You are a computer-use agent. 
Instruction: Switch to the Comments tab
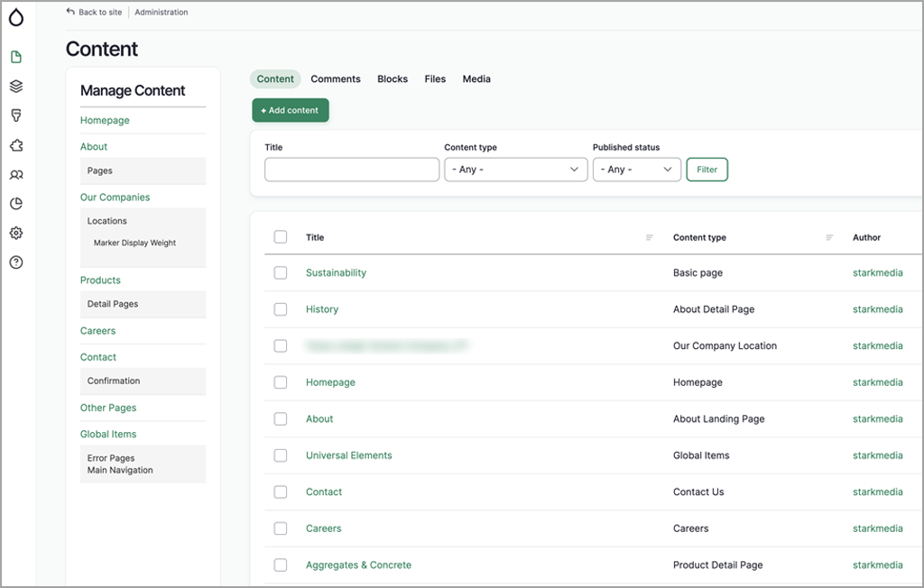[336, 79]
